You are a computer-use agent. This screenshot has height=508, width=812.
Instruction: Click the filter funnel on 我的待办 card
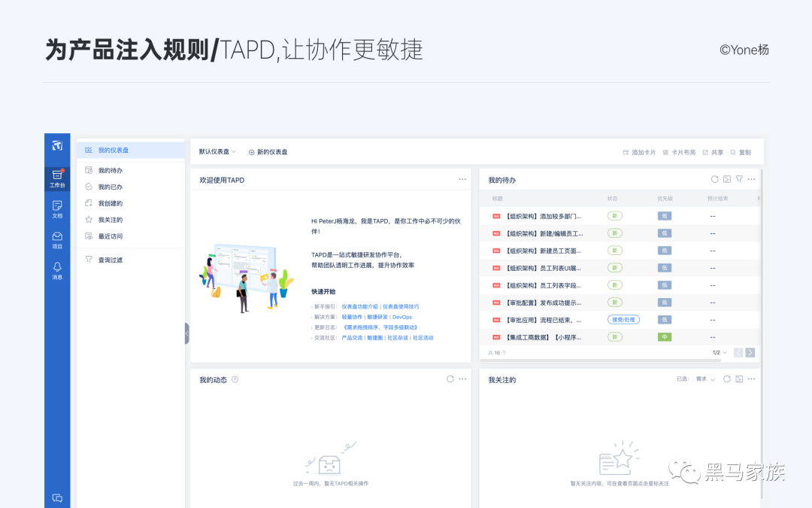pos(740,179)
